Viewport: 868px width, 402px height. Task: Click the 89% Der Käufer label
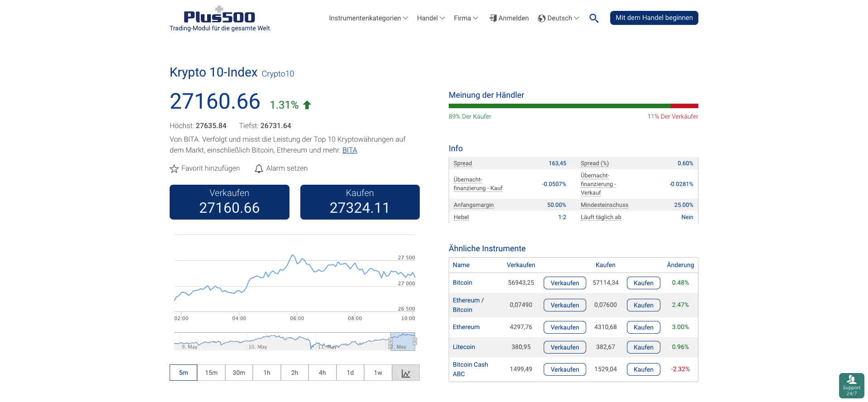pyautogui.click(x=470, y=116)
